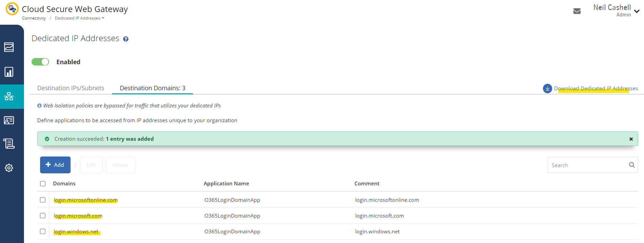The width and height of the screenshot is (644, 243).
Task: Click the Comment column header
Action: (x=367, y=184)
